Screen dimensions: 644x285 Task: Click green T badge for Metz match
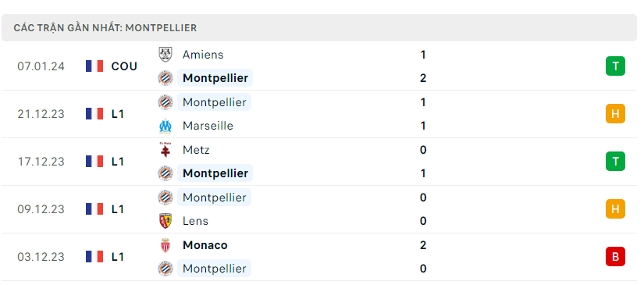click(615, 162)
